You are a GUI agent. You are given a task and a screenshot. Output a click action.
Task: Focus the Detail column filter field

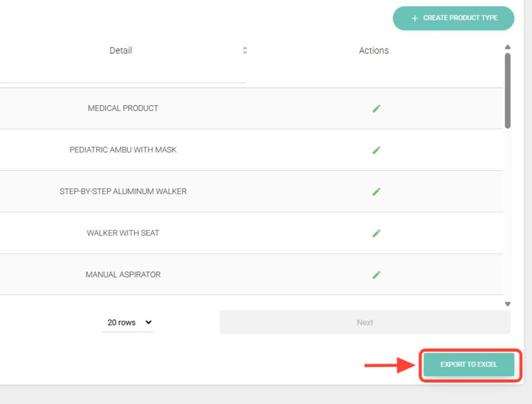point(123,75)
